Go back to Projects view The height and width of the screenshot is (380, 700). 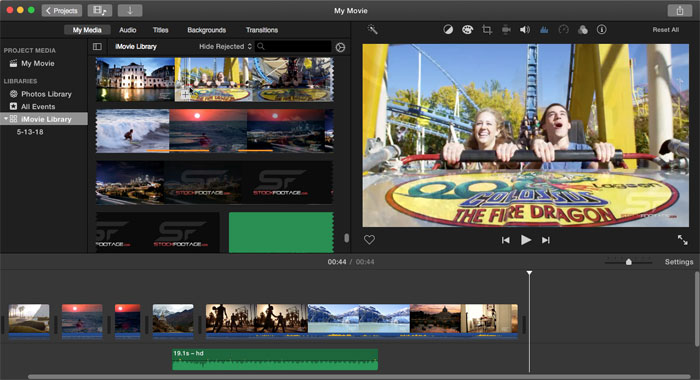coord(62,10)
